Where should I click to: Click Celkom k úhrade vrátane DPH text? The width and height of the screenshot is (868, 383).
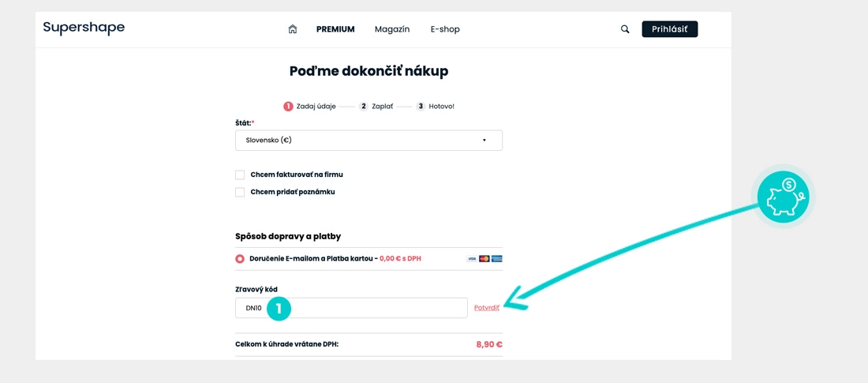[286, 344]
